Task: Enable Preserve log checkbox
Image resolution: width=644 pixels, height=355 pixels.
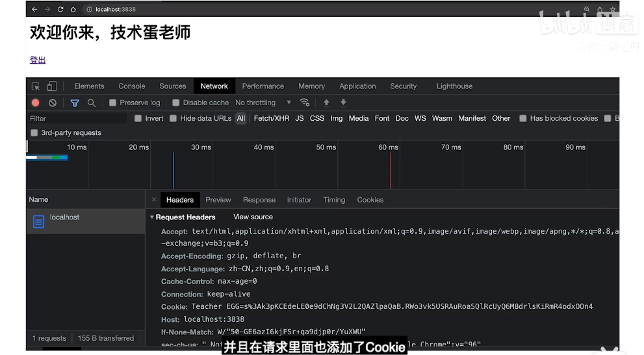Action: [112, 103]
